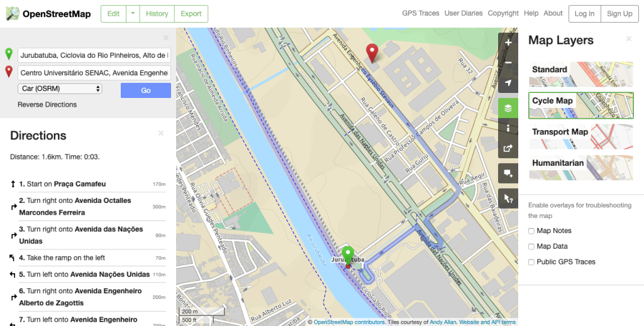
Task: Enable the Map Data overlay
Action: (532, 247)
